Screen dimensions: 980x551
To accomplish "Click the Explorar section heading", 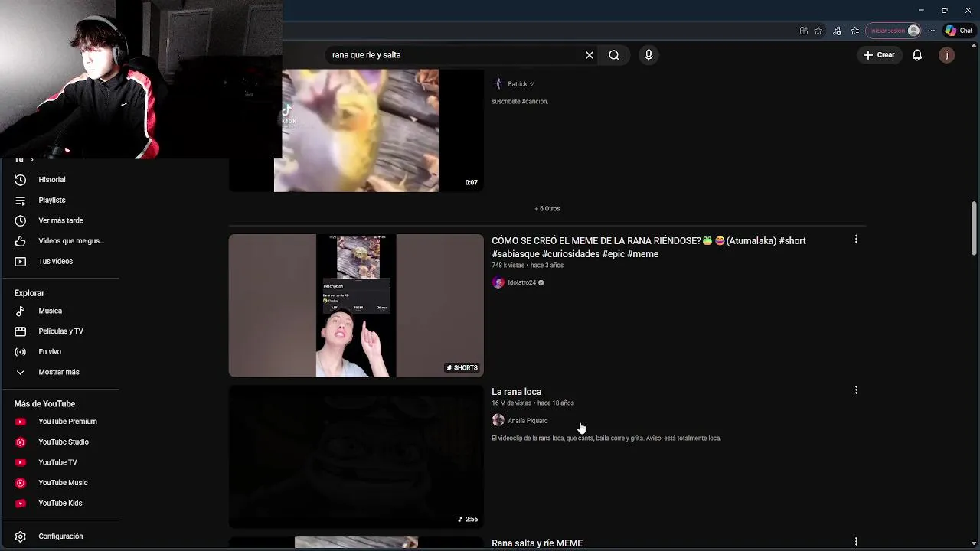I will (x=29, y=293).
